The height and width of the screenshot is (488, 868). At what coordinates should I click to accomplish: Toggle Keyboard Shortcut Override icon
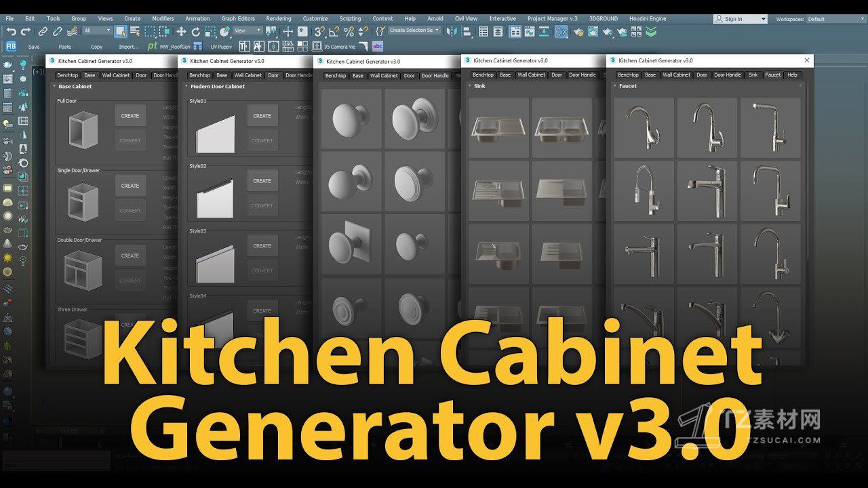[302, 31]
